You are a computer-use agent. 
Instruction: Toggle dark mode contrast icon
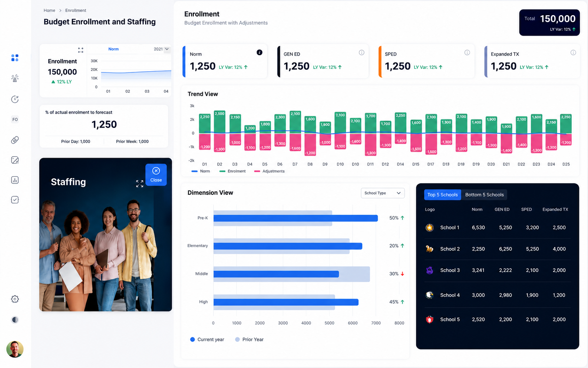coord(15,320)
